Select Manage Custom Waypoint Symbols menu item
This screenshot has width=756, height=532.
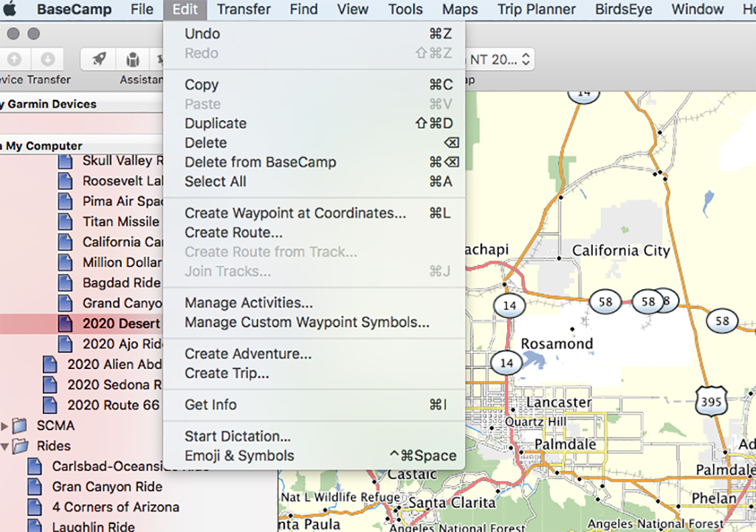306,322
